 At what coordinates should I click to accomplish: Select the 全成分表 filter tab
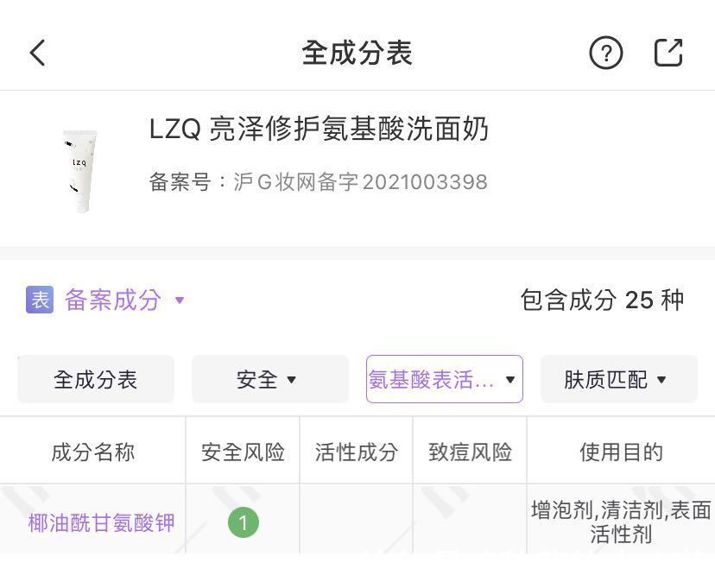pos(95,379)
